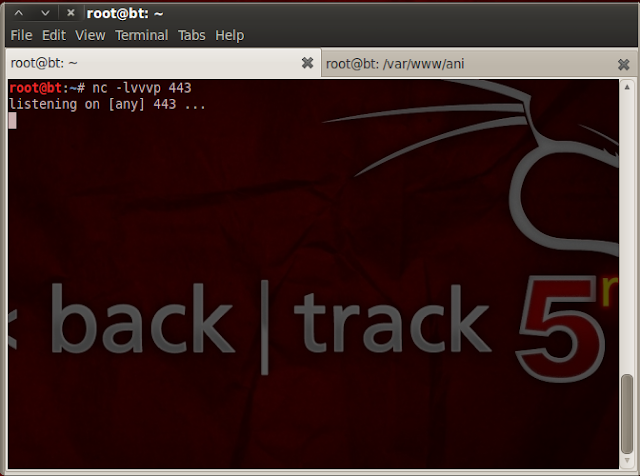The width and height of the screenshot is (640, 476).
Task: Click the title bar up-arrow button
Action: tap(19, 13)
